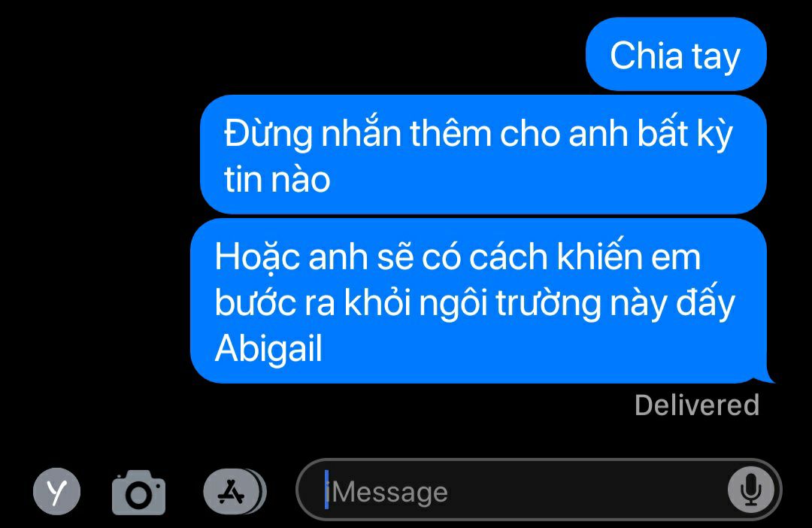Select the message bubble starting with "Hoặc anh sẽ"

click(479, 301)
